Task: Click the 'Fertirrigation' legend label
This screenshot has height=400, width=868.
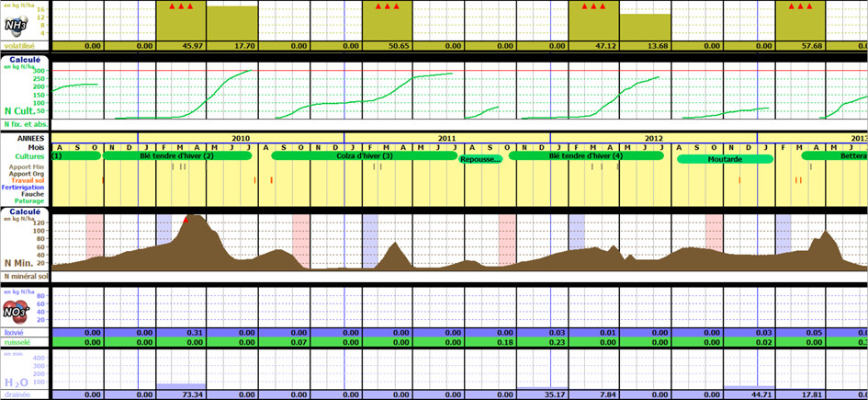Action: [x=23, y=188]
